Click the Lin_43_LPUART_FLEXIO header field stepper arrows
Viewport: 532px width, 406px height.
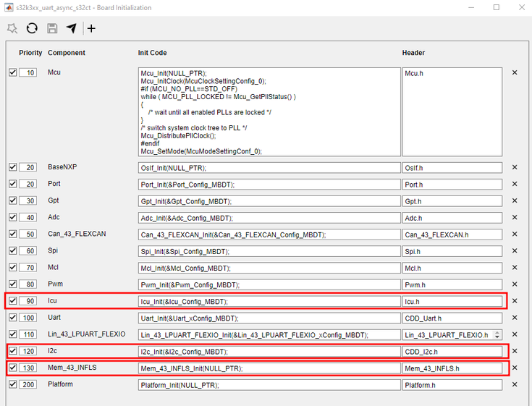click(x=497, y=335)
